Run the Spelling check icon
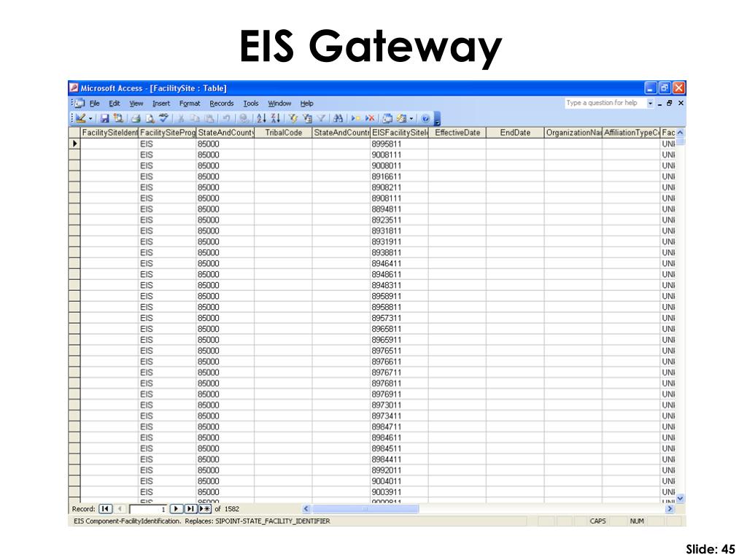The height and width of the screenshot is (560, 747). 163,118
